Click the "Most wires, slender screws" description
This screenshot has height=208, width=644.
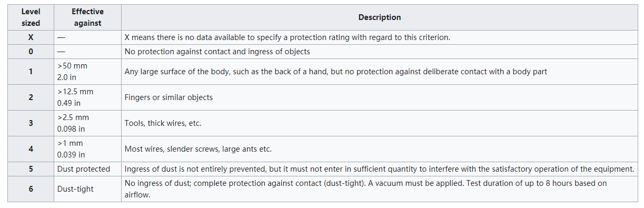coord(198,149)
